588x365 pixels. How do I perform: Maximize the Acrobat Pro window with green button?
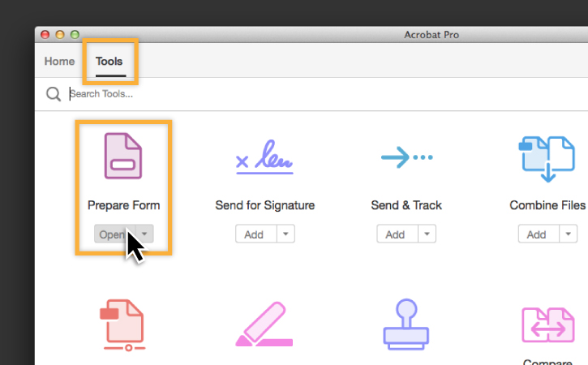[75, 35]
